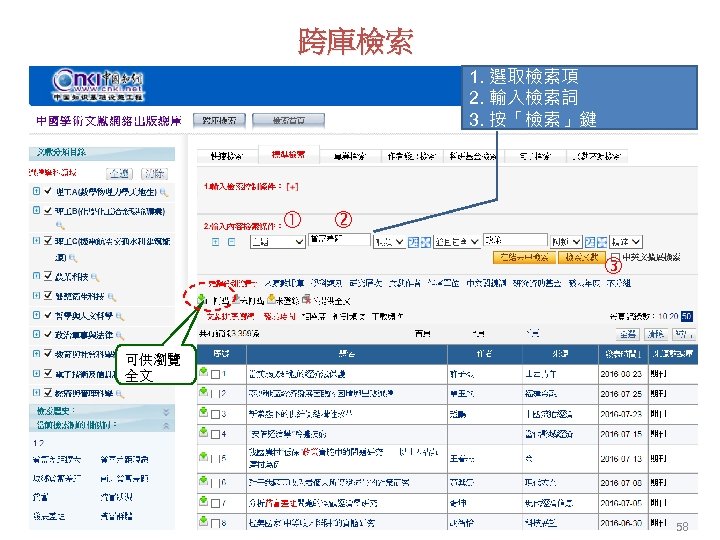Click the first search term input field
This screenshot has height=540, width=720.
tap(339, 239)
